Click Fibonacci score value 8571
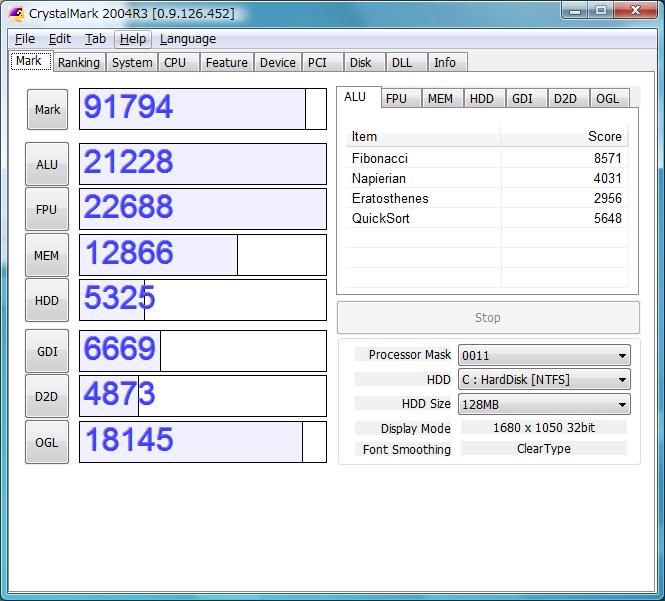 coord(607,158)
